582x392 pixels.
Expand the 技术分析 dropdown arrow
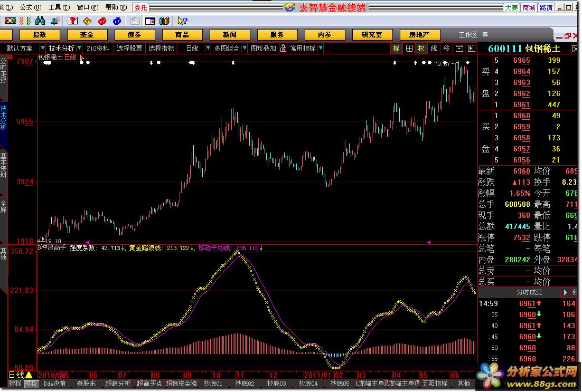tap(79, 48)
